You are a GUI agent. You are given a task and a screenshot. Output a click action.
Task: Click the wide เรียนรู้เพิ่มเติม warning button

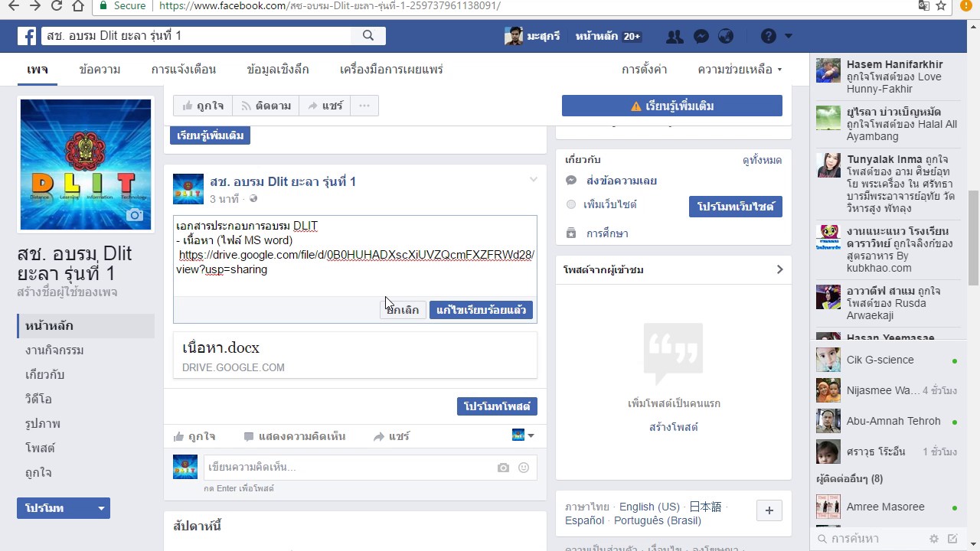tap(672, 106)
